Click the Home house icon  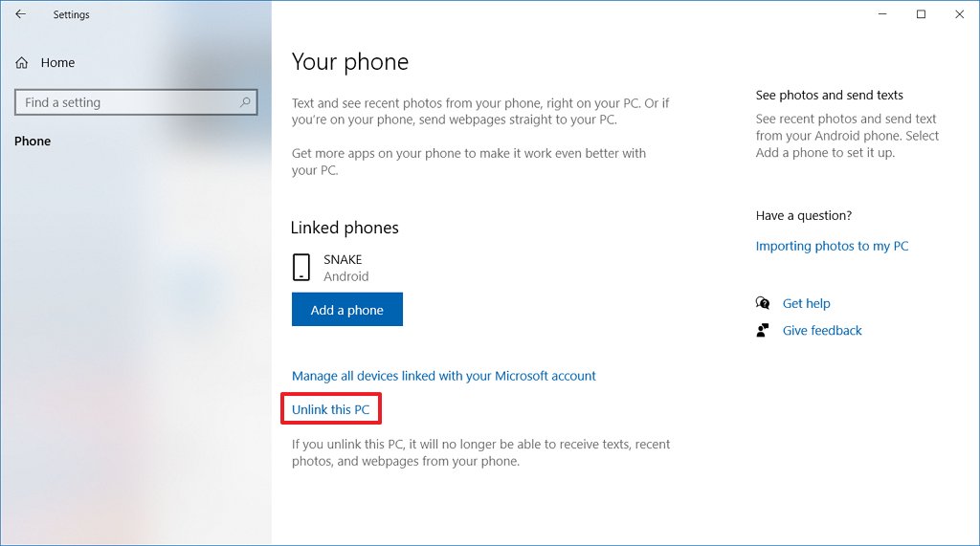pyautogui.click(x=23, y=63)
